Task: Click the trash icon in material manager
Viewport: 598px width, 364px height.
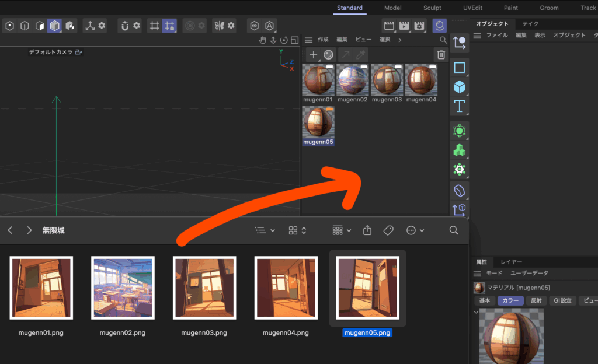Action: 441,55
